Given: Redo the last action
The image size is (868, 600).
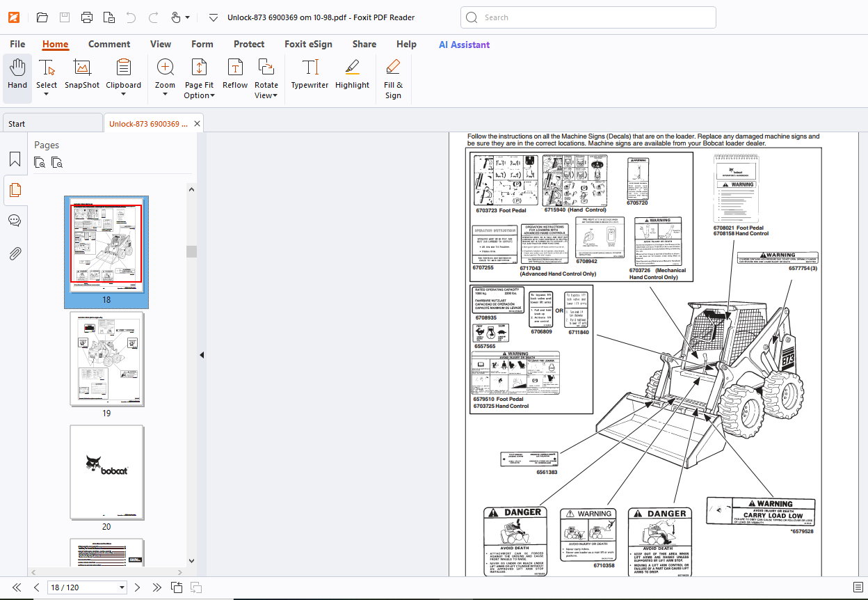Looking at the screenshot, I should pos(153,17).
